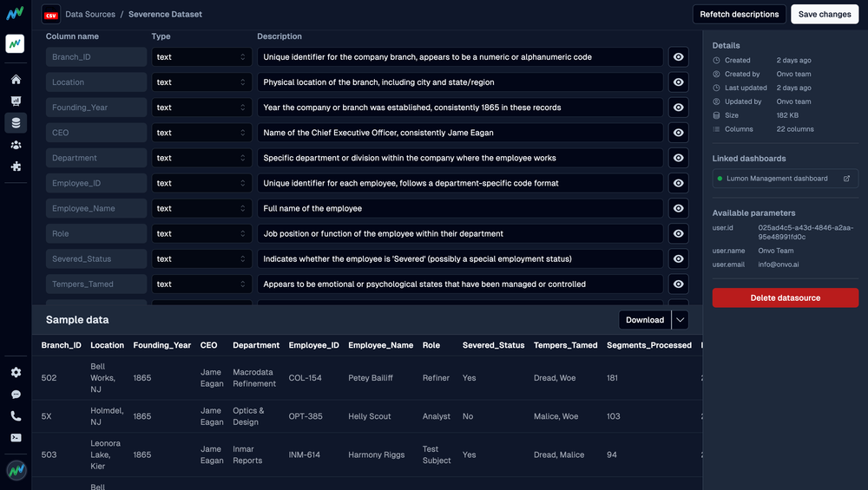This screenshot has width=868, height=490.
Task: Open the team members icon in sidebar
Action: [16, 145]
